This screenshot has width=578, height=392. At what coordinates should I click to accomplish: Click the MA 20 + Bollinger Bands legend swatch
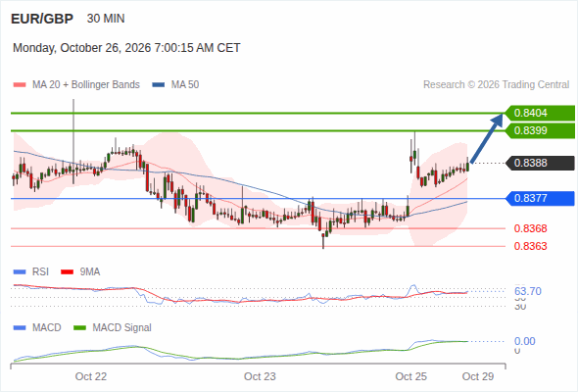pos(20,85)
